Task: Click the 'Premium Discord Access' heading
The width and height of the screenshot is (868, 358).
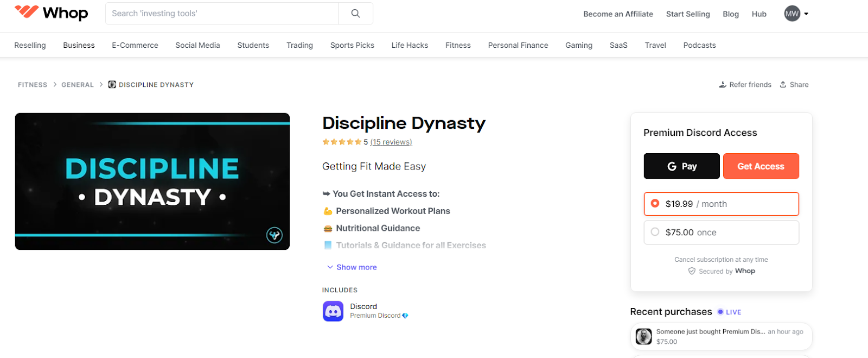Action: 700,133
